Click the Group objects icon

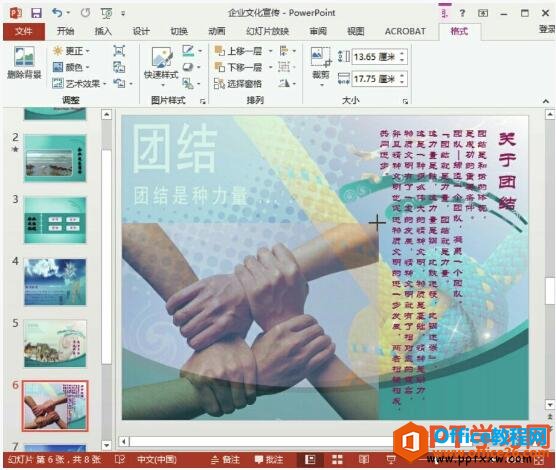pyautogui.click(x=284, y=67)
